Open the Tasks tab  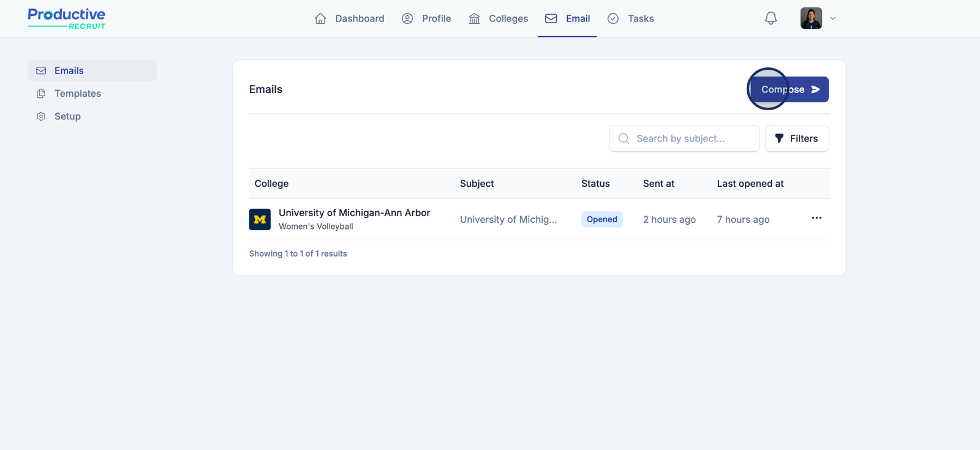(x=630, y=18)
